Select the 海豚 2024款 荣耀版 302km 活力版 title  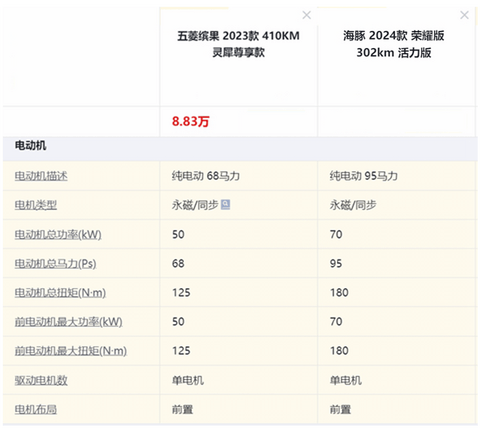click(394, 44)
